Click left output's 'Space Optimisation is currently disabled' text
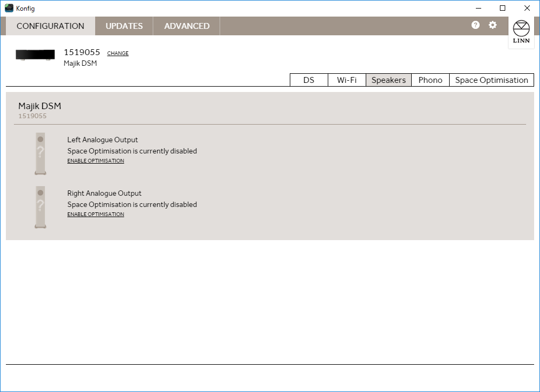This screenshot has height=392, width=540. (x=132, y=151)
